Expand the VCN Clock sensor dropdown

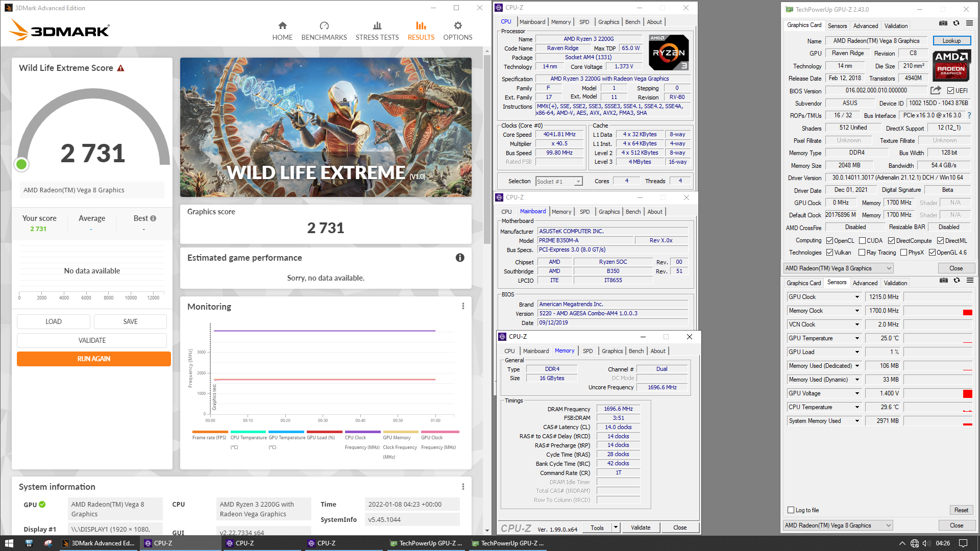pyautogui.click(x=857, y=324)
